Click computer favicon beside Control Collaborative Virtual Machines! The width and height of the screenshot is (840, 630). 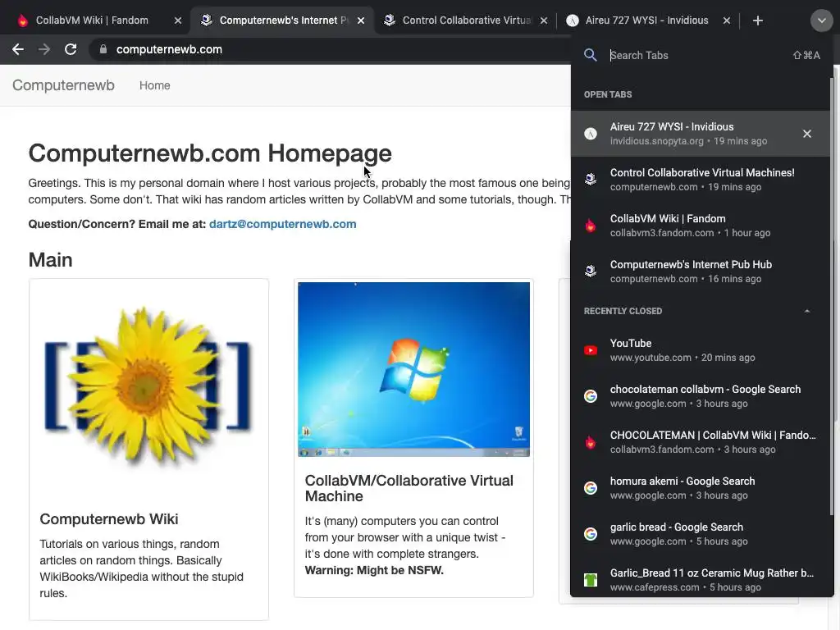pos(591,180)
